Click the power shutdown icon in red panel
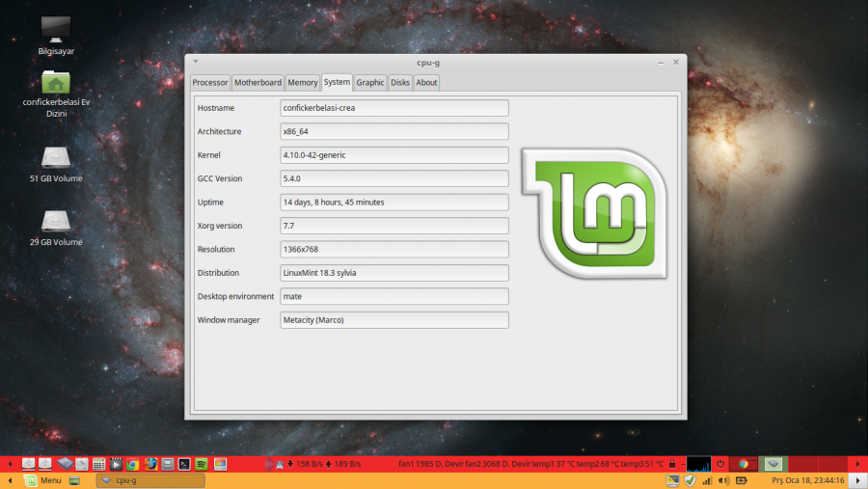Screen dimensions: 868x489 coord(720,464)
